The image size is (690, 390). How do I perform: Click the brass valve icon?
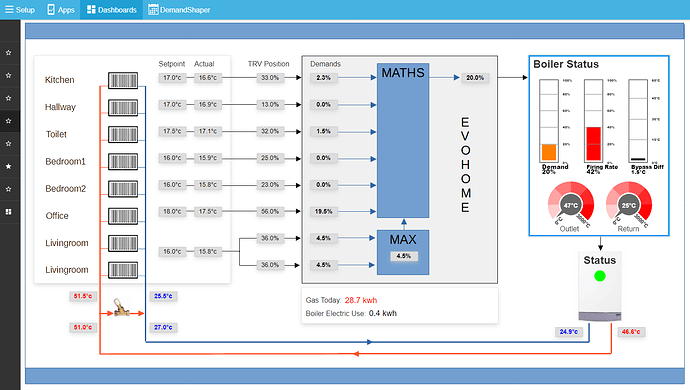(x=121, y=308)
